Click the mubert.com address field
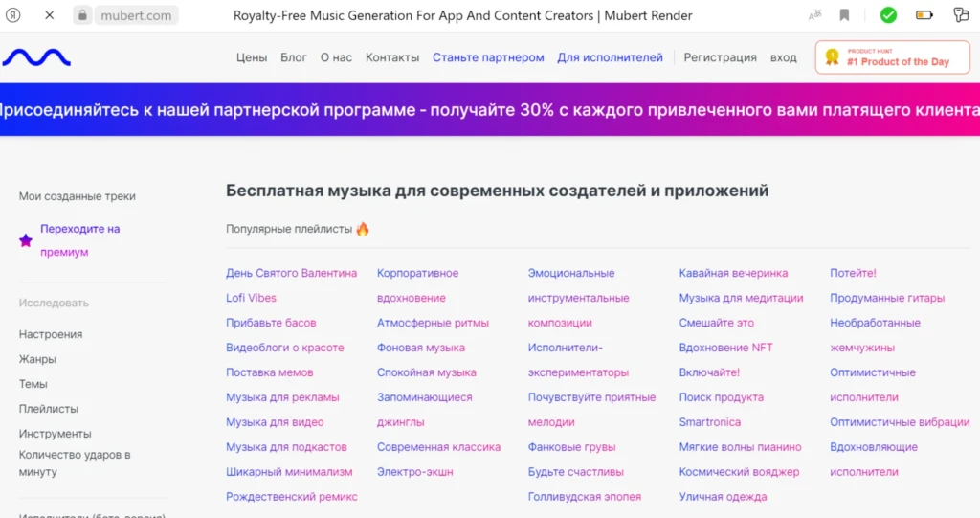 136,15
